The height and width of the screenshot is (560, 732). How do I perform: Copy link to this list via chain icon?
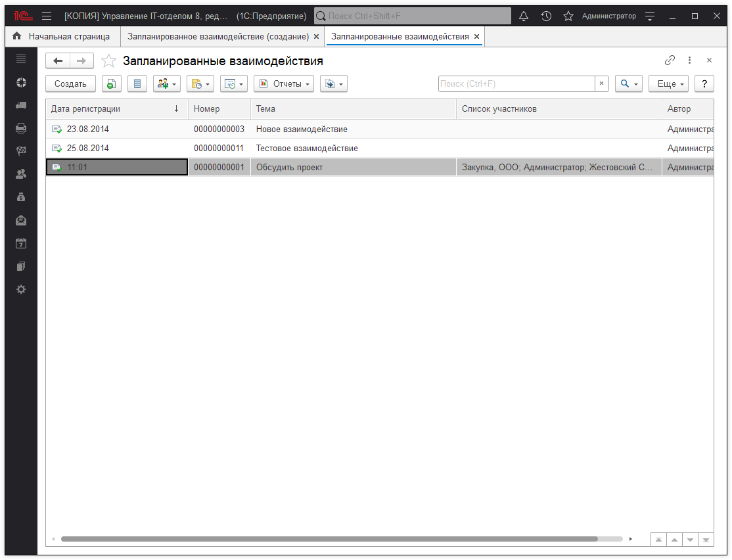(670, 60)
